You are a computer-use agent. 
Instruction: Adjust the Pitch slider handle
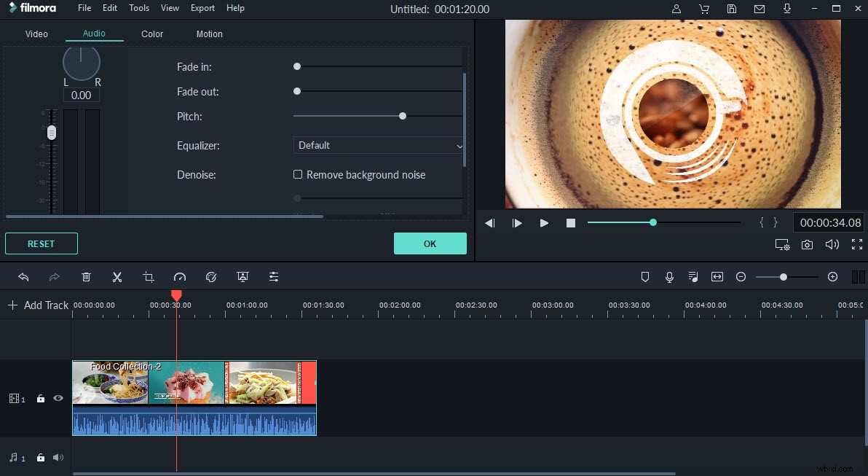[403, 115]
